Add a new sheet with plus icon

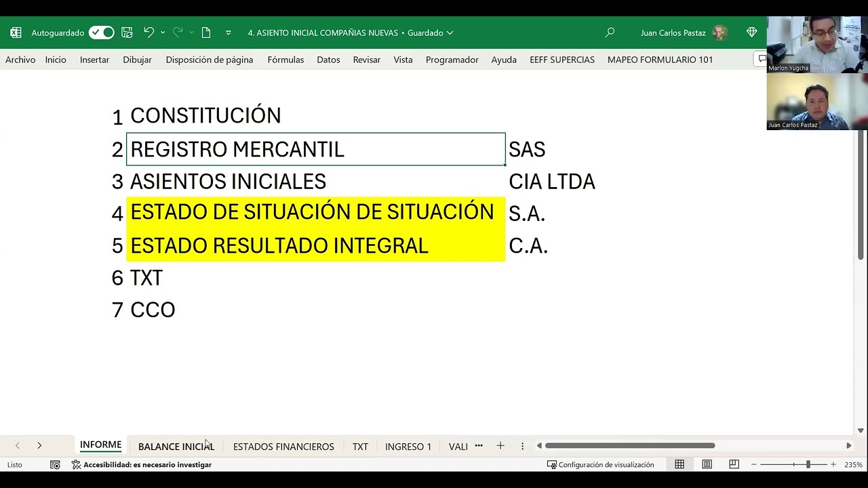(500, 446)
